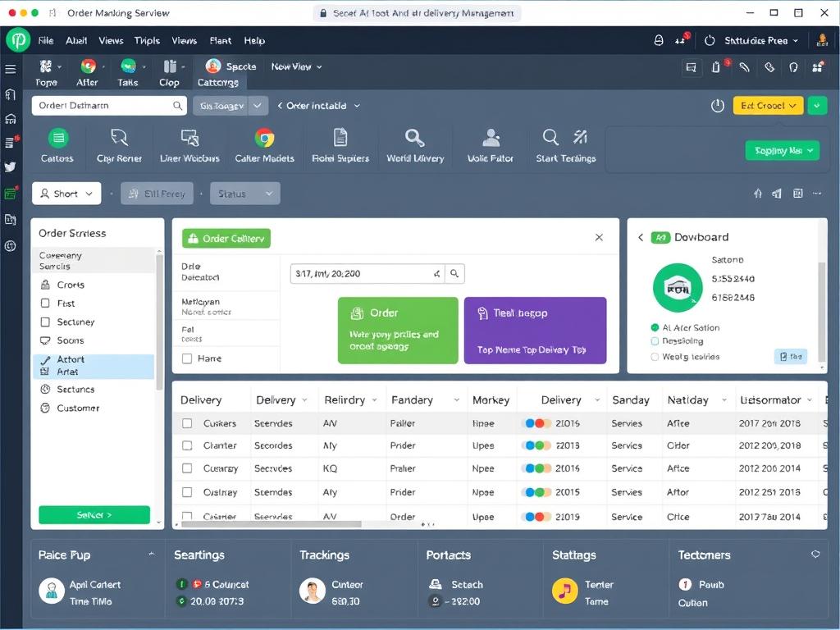Viewport: 840px width, 630px height.
Task: Click the notification bell icon in menu bar
Action: pyautogui.click(x=658, y=40)
